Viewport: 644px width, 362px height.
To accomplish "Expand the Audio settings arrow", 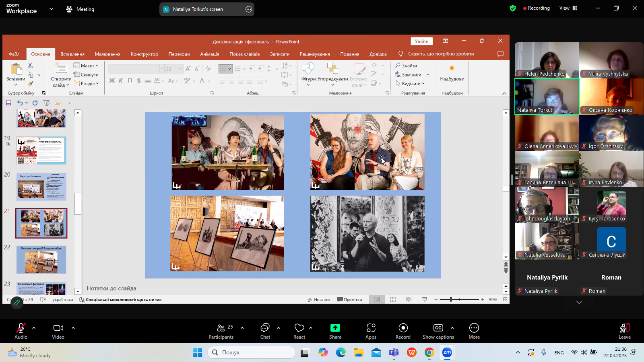I will (34, 328).
